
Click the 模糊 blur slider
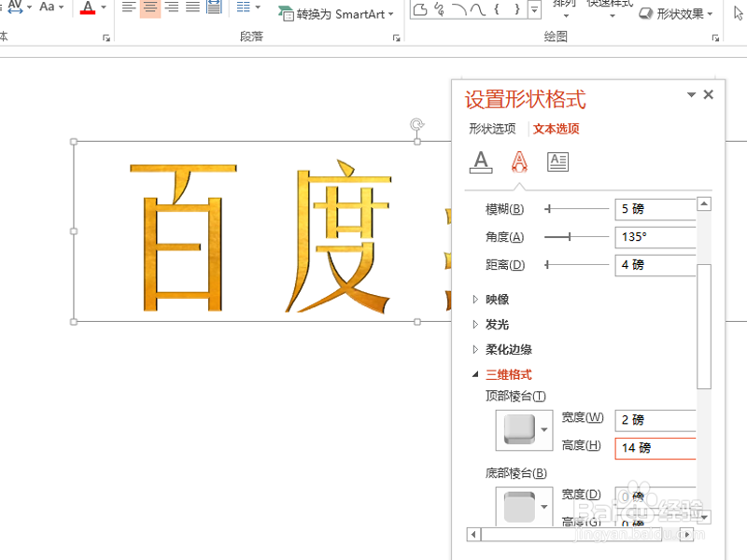pyautogui.click(x=577, y=208)
